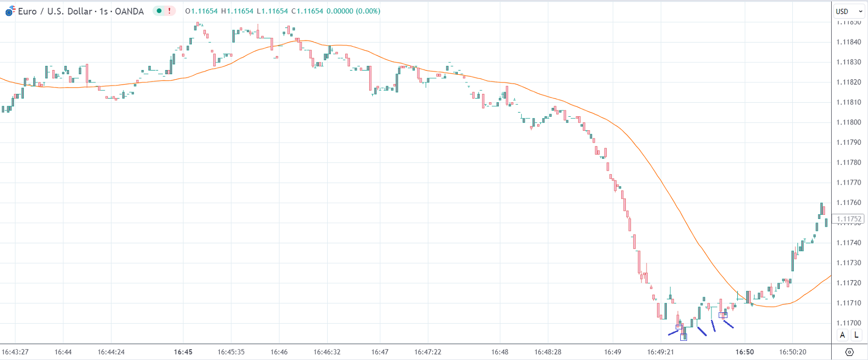Image resolution: width=868 pixels, height=360 pixels.
Task: Click the red exclamation data warning icon
Action: [169, 11]
